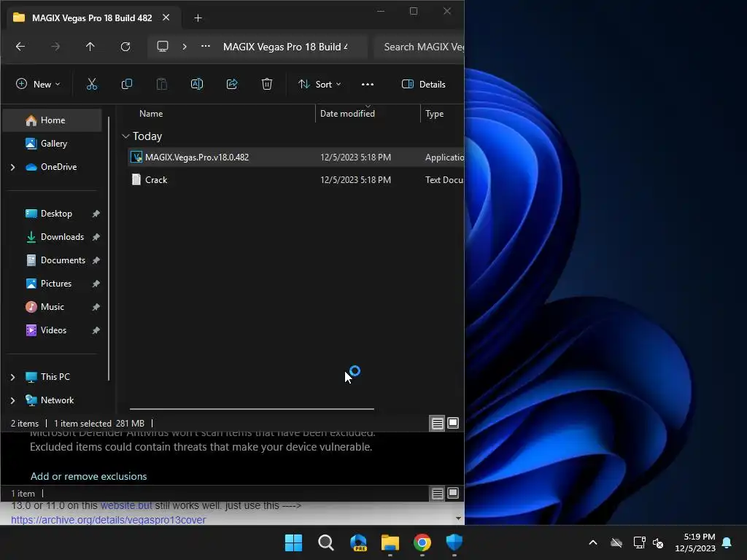The height and width of the screenshot is (560, 747).
Task: Open the clock showing 5:19 PM
Action: [695, 542]
